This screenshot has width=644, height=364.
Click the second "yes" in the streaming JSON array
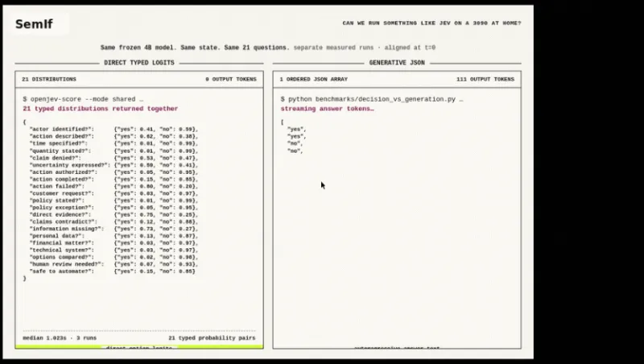coord(296,136)
